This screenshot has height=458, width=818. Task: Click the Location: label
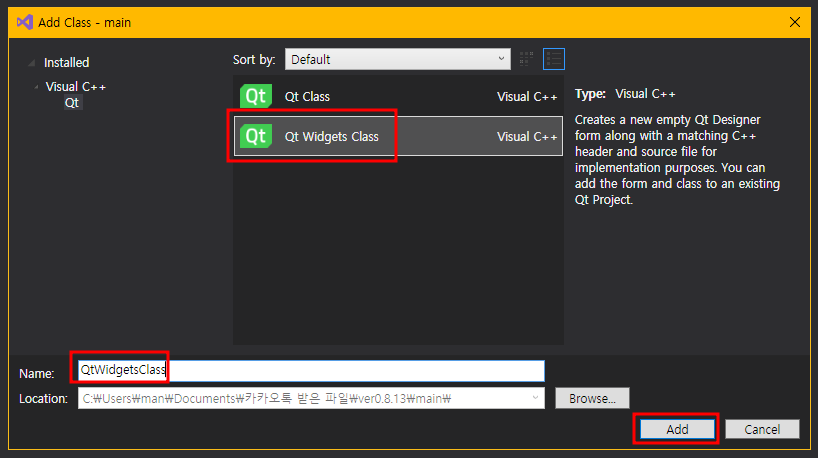pyautogui.click(x=43, y=399)
